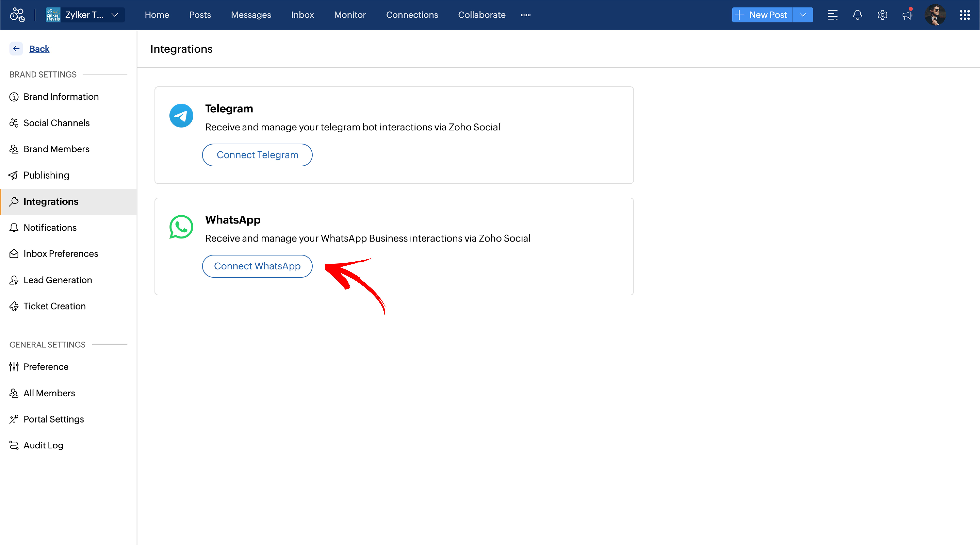
Task: Click the Brand Information info icon
Action: click(x=14, y=97)
